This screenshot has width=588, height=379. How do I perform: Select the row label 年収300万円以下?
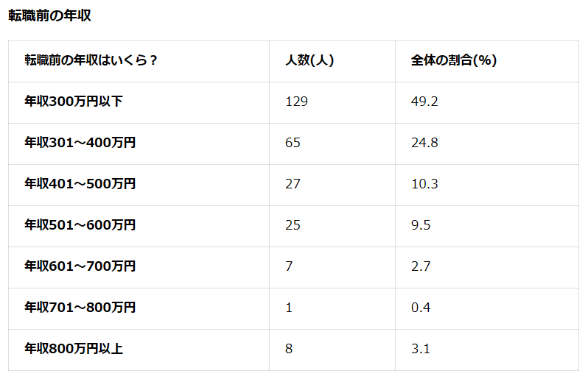click(x=74, y=102)
